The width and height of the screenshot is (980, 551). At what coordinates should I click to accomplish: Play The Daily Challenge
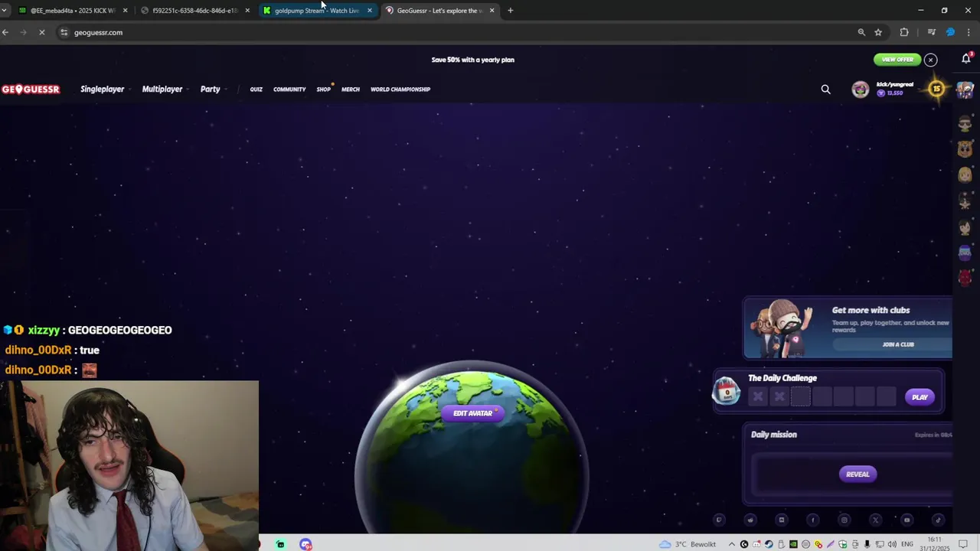[x=920, y=397]
